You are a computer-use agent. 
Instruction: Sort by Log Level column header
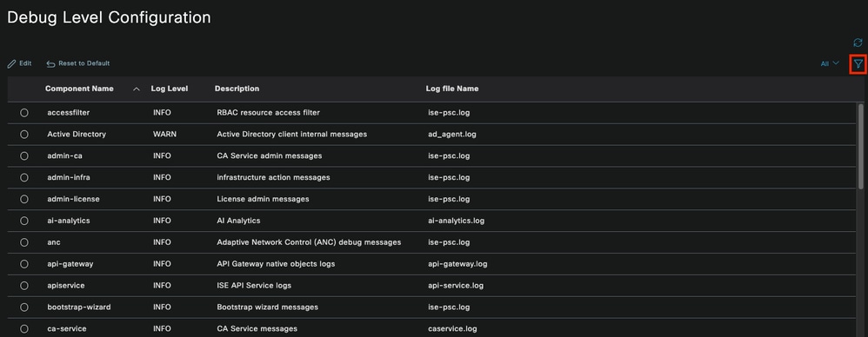170,89
